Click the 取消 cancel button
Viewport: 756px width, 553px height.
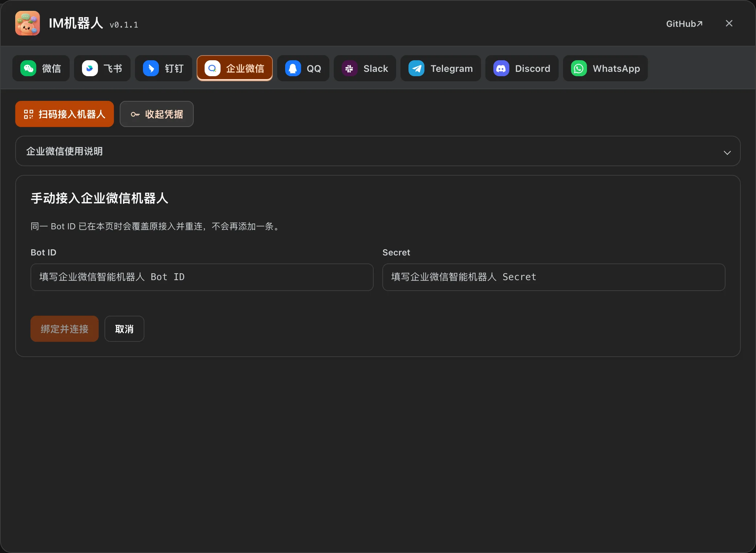click(124, 329)
